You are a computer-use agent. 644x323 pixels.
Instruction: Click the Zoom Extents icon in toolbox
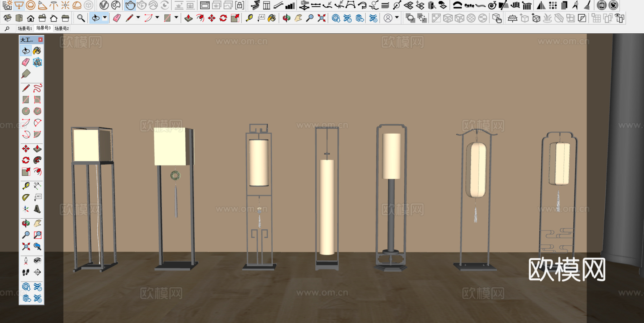[x=26, y=247]
